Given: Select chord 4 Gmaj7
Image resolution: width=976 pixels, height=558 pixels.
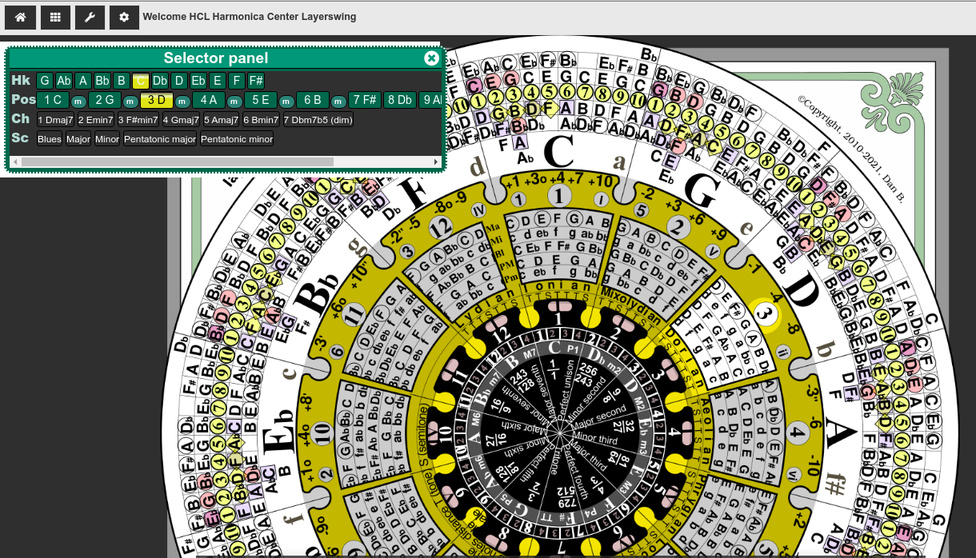Looking at the screenshot, I should point(181,120).
